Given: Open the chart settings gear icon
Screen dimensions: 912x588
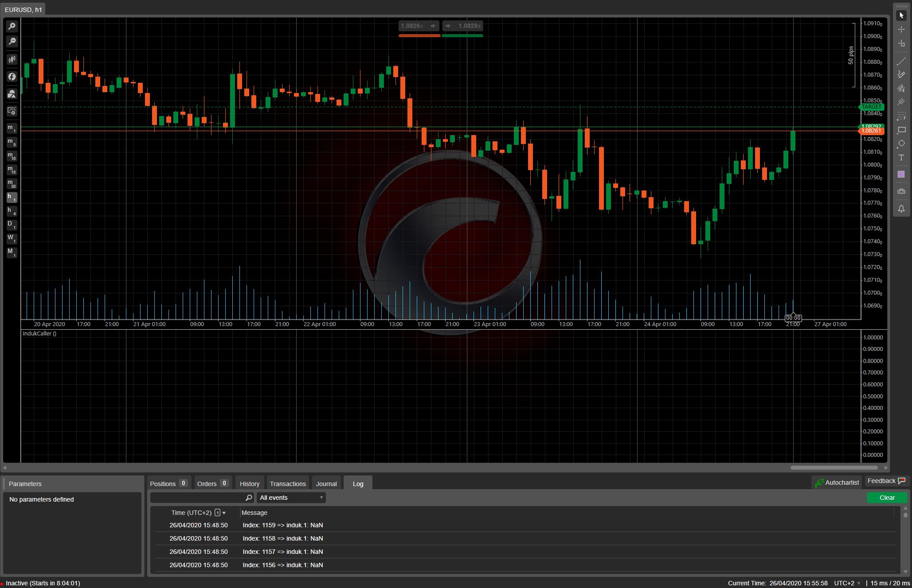Looking at the screenshot, I should click(12, 111).
